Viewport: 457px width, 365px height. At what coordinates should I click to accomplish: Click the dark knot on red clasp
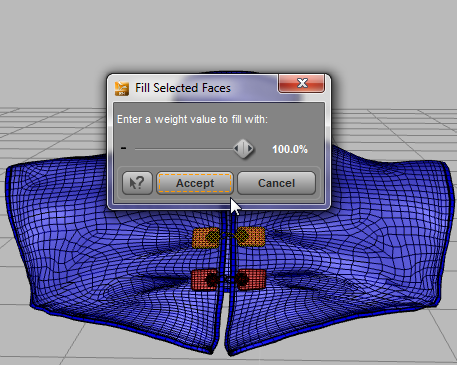click(212, 280)
